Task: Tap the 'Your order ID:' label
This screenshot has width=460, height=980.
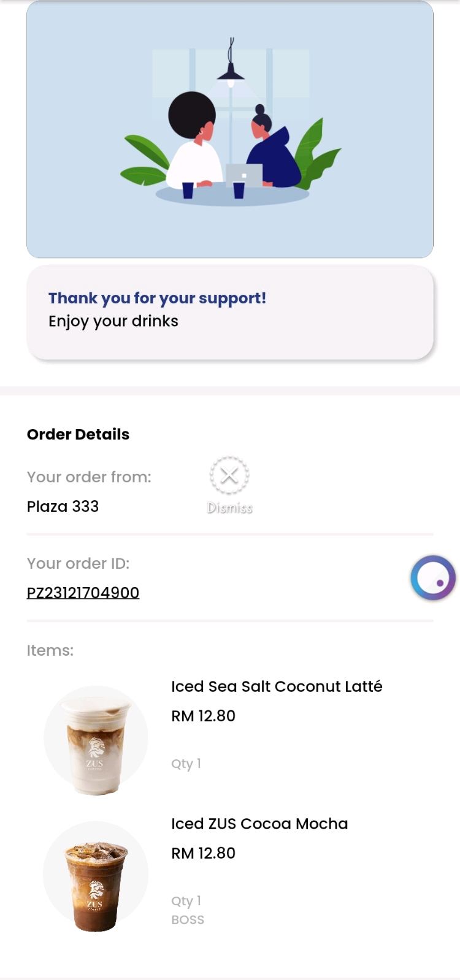Action: point(78,563)
